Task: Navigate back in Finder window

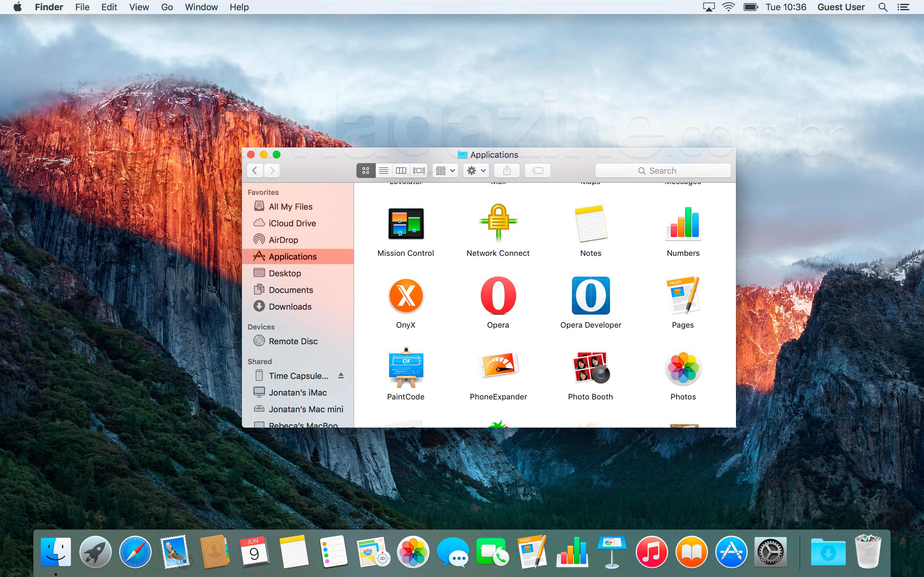Action: (255, 171)
